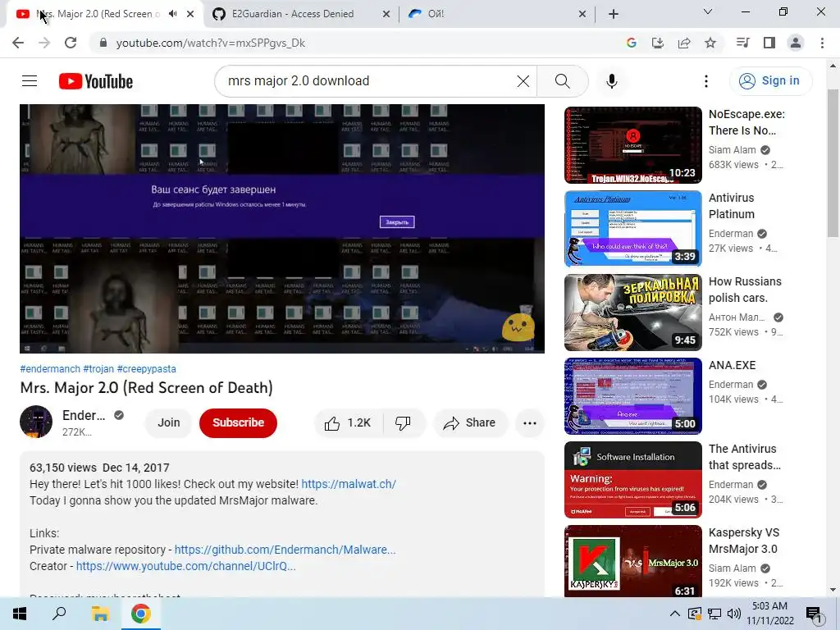Click the Sign in button
The width and height of the screenshot is (840, 630).
[771, 81]
